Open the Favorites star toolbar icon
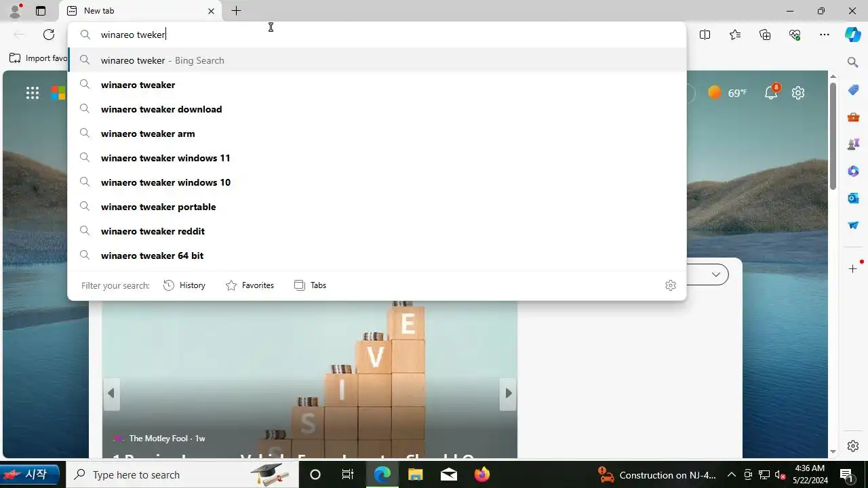 coord(735,35)
